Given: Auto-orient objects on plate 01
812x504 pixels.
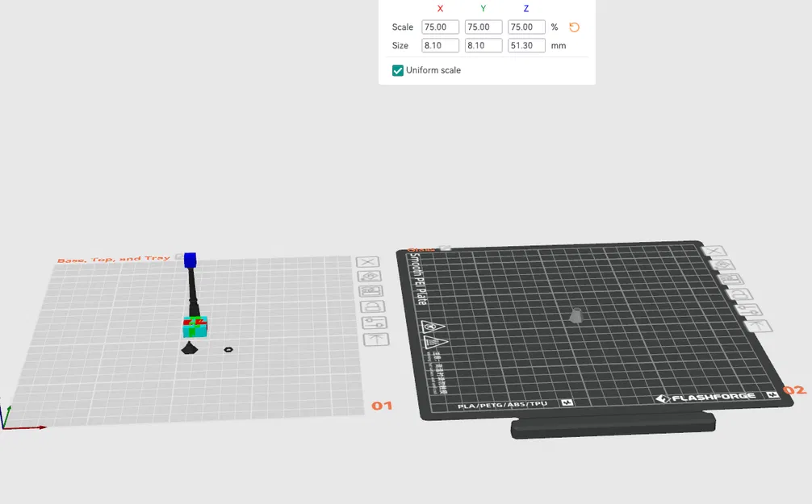Looking at the screenshot, I should [369, 277].
